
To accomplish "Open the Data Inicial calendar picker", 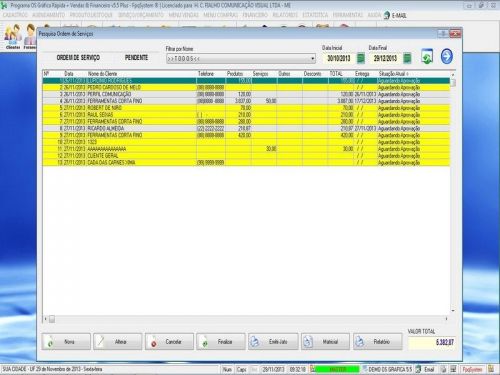I will [361, 58].
